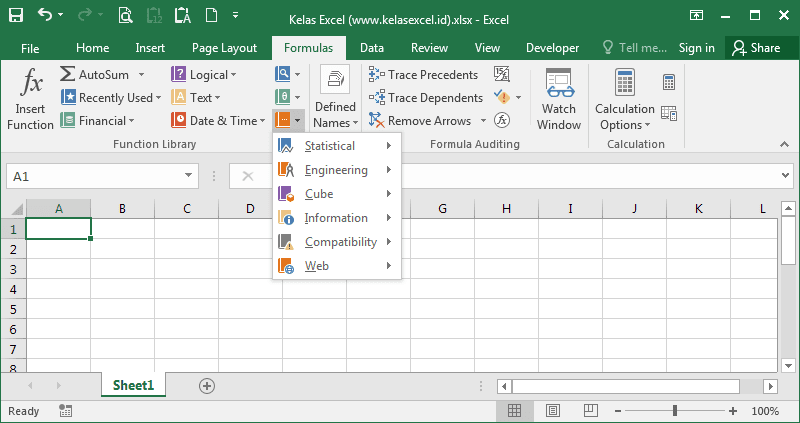Open the Financial functions menu

(x=97, y=121)
